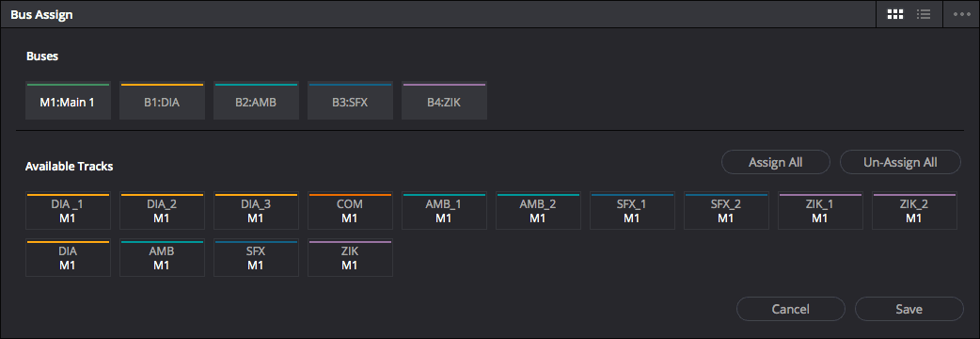Cancel the Bus Assign dialog

pyautogui.click(x=791, y=309)
